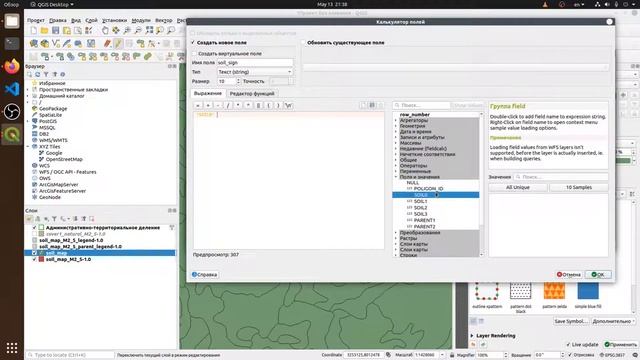The height and width of the screenshot is (360, 640).
Task: Toggle the Отрисовка rendering checkbox in status bar
Action: click(570, 355)
